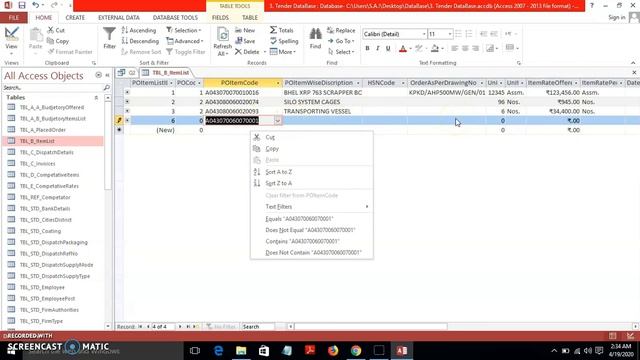Choose Equals "A043070060070001" filter
The height and width of the screenshot is (360, 640).
pos(312,219)
